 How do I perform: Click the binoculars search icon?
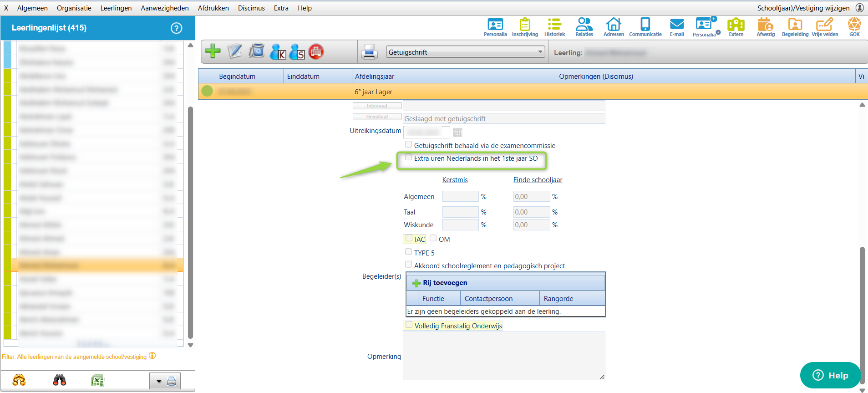[x=60, y=380]
